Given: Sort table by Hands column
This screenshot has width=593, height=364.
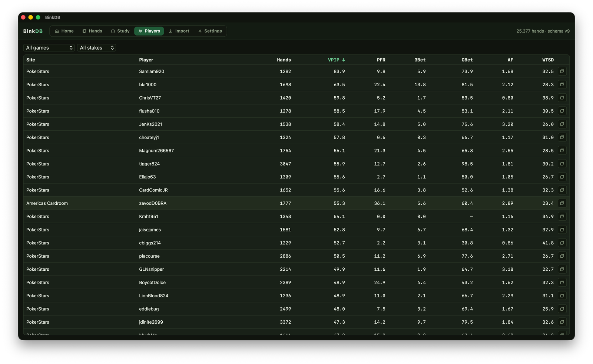Looking at the screenshot, I should coord(284,60).
